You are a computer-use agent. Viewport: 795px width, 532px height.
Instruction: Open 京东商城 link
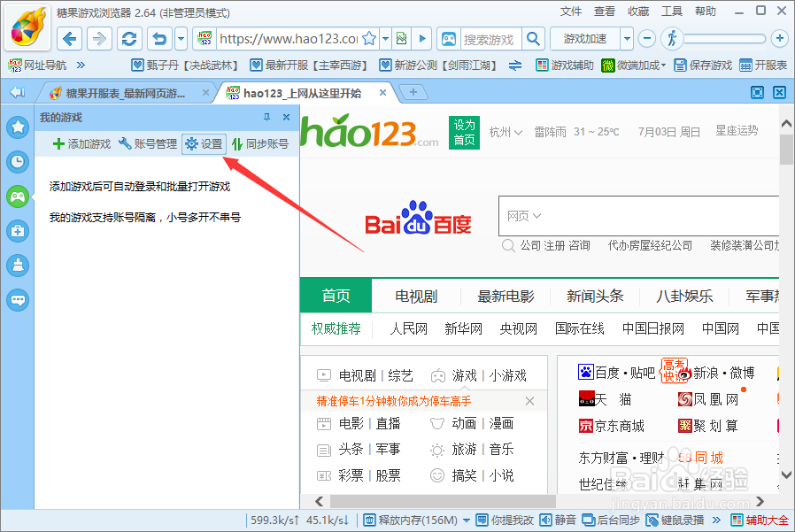click(612, 426)
